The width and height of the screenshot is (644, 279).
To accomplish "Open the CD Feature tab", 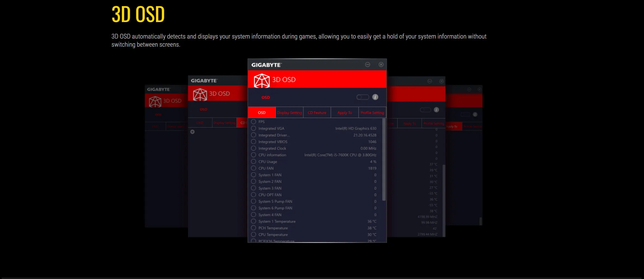I will pos(317,113).
